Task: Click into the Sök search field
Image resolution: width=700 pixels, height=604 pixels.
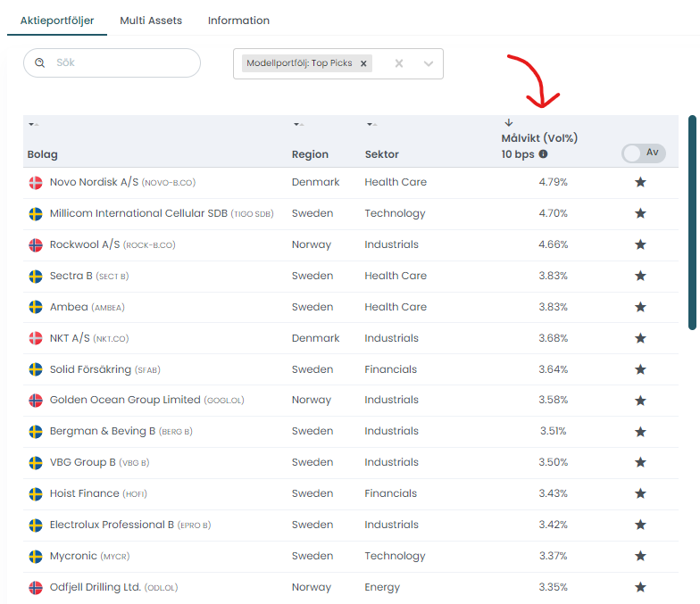Action: (121, 63)
